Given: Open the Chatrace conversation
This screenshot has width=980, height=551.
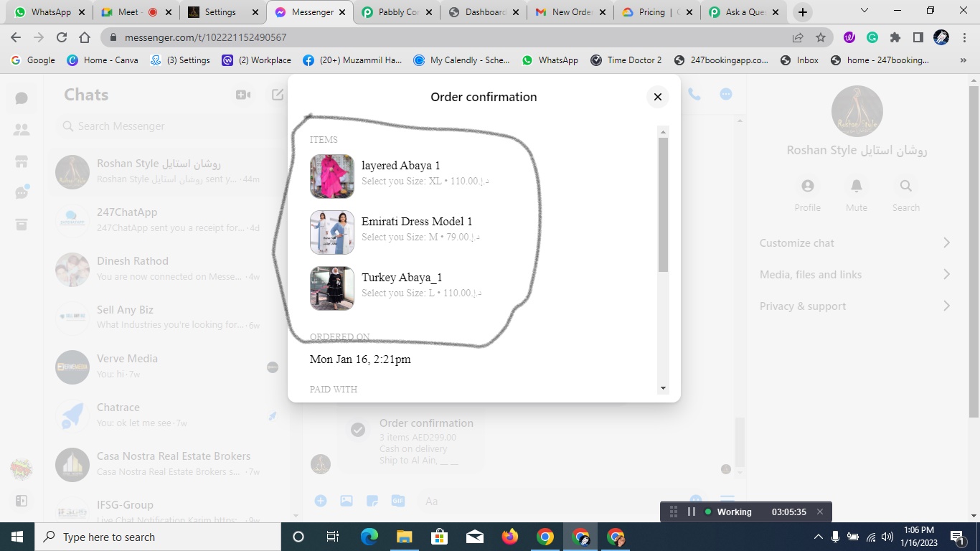Looking at the screenshot, I should click(x=169, y=415).
